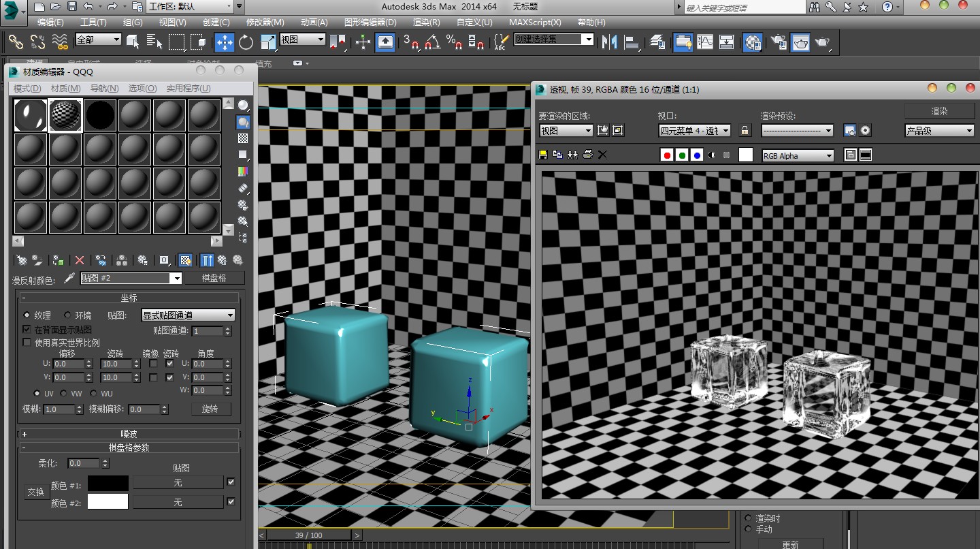Open the Curve Editor
Viewport: 980px width, 549px height.
(705, 42)
